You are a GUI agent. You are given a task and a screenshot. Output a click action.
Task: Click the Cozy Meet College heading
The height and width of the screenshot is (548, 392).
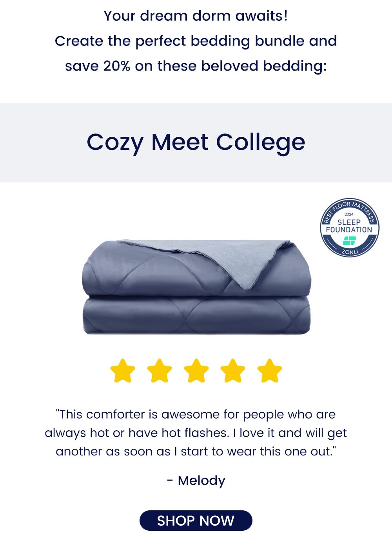[196, 142]
